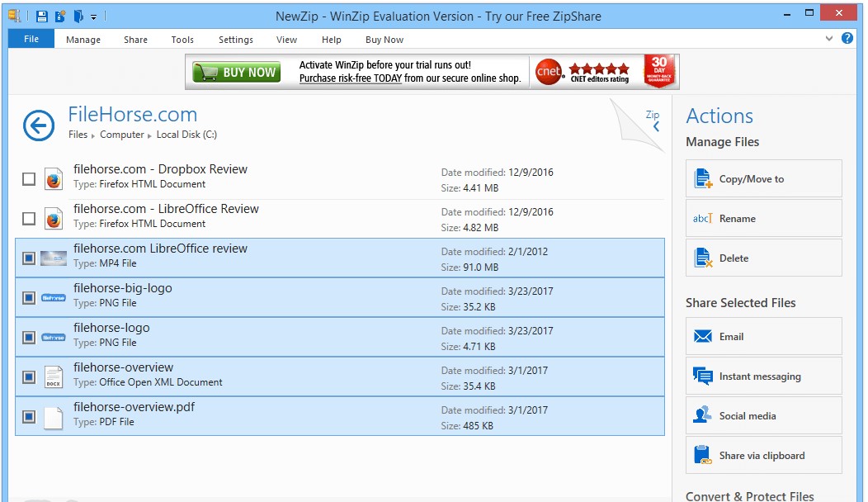Image resolution: width=868 pixels, height=502 pixels.
Task: Click the MP4 video thumbnail
Action: tap(54, 258)
